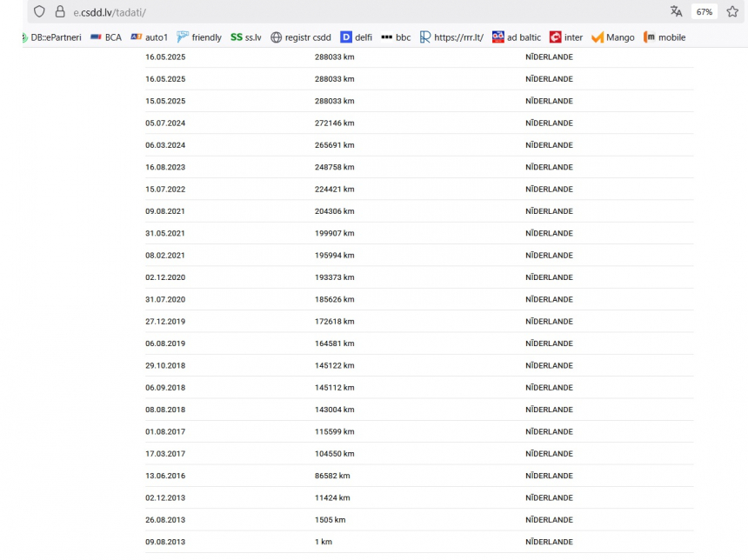Open the DB::ePartneri bookmark
This screenshot has width=748, height=560.
pyautogui.click(x=51, y=37)
